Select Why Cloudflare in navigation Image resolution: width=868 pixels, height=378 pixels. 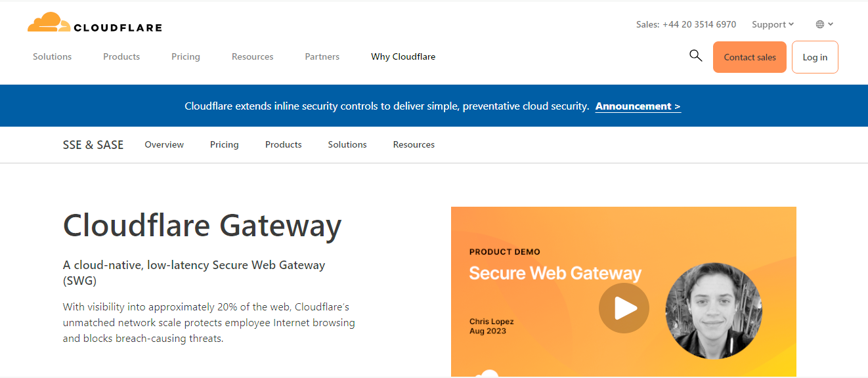coord(402,57)
